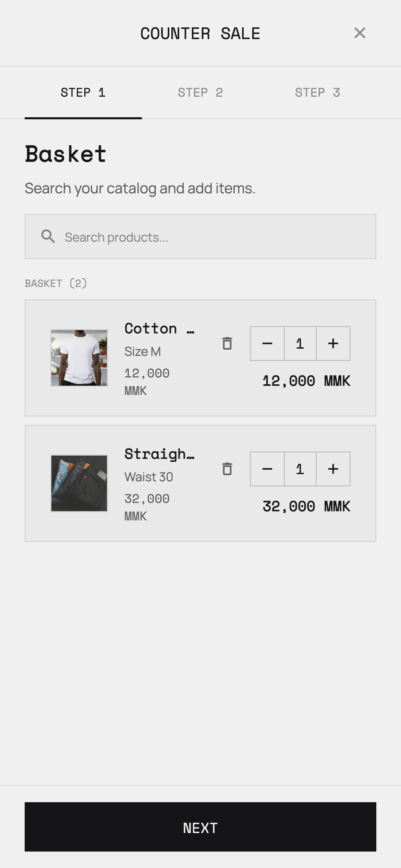Open the jeans product thumbnail

79,483
